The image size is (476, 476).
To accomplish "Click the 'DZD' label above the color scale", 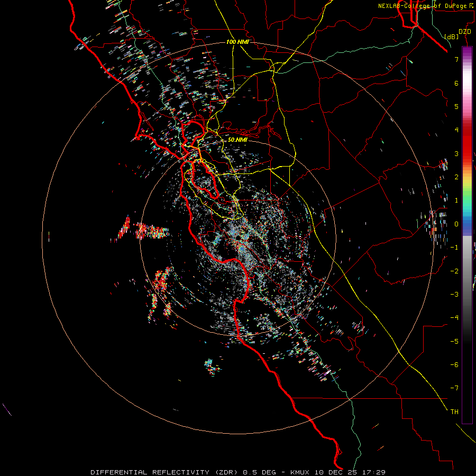I will (465, 32).
